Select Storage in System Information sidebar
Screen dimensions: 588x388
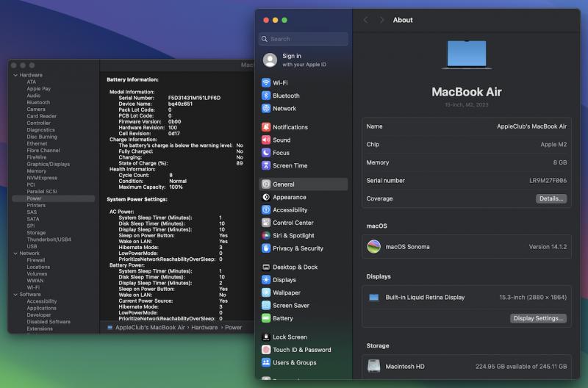pyautogui.click(x=36, y=232)
